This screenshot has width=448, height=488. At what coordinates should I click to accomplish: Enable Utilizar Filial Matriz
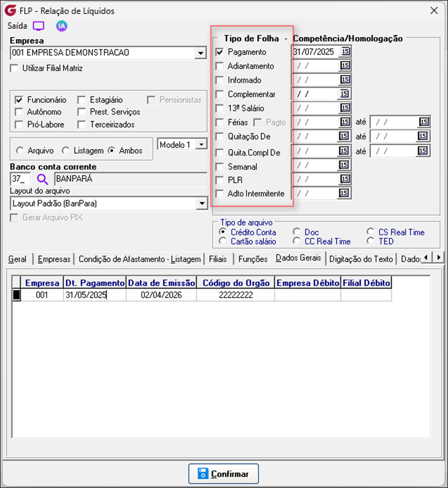14,68
